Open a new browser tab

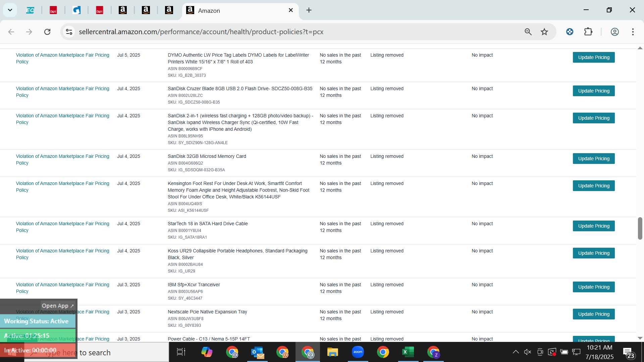(x=309, y=10)
